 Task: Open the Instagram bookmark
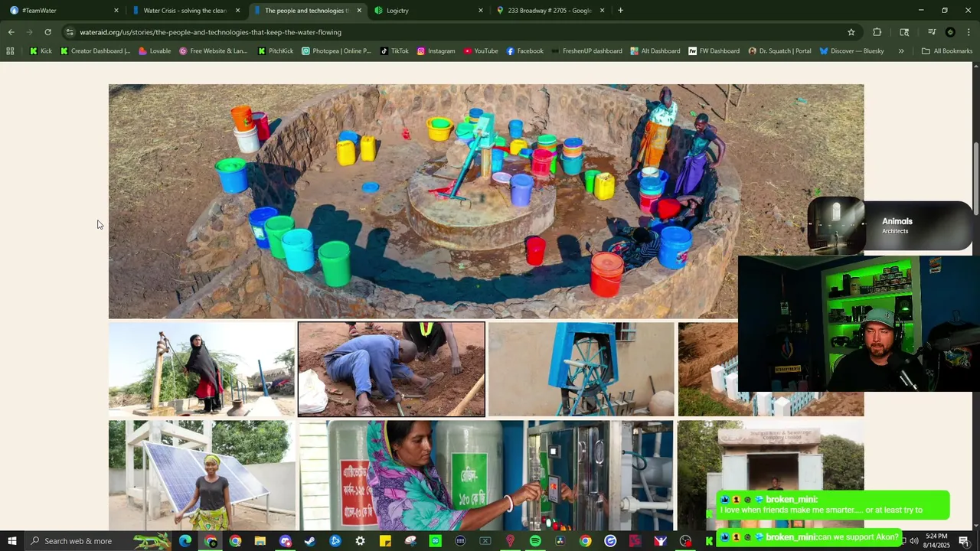(x=436, y=51)
